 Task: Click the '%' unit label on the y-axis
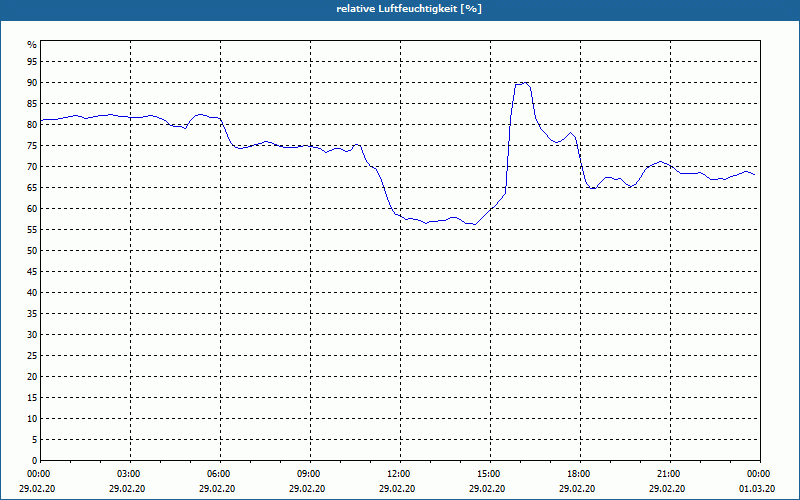(32, 45)
